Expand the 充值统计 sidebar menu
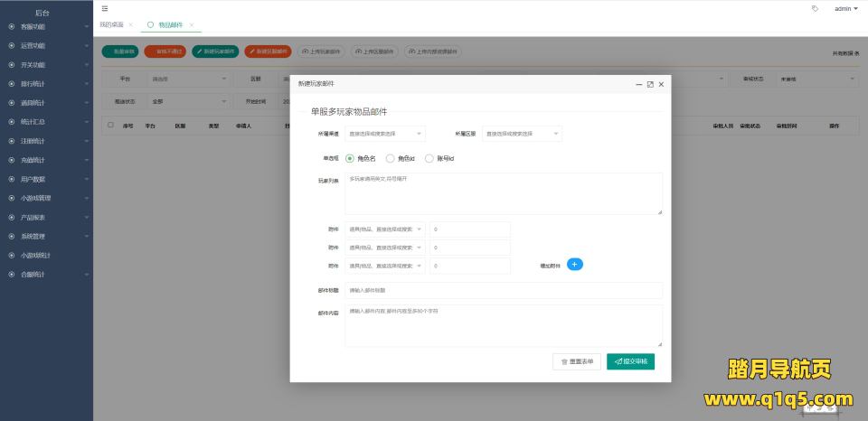The width and height of the screenshot is (868, 421). point(45,160)
